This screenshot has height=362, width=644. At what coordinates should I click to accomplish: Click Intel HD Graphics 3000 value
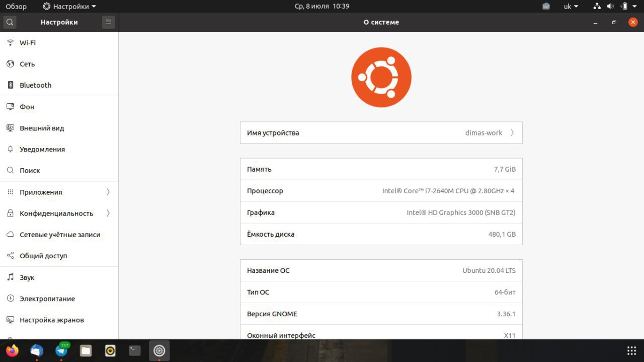tap(461, 212)
